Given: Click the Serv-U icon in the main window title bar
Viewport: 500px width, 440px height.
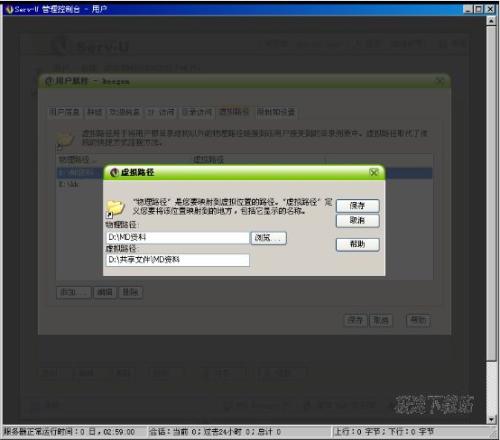Looking at the screenshot, I should (x=9, y=9).
